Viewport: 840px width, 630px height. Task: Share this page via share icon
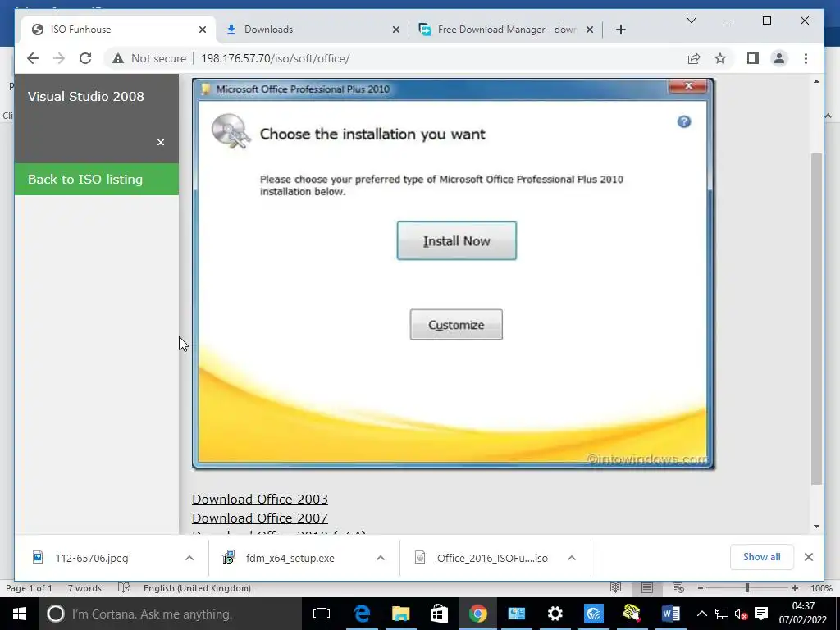pyautogui.click(x=694, y=58)
